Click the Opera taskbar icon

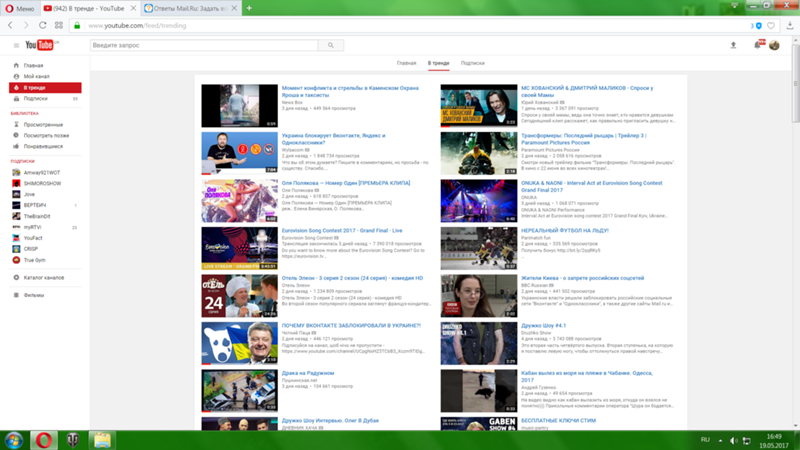click(x=44, y=440)
